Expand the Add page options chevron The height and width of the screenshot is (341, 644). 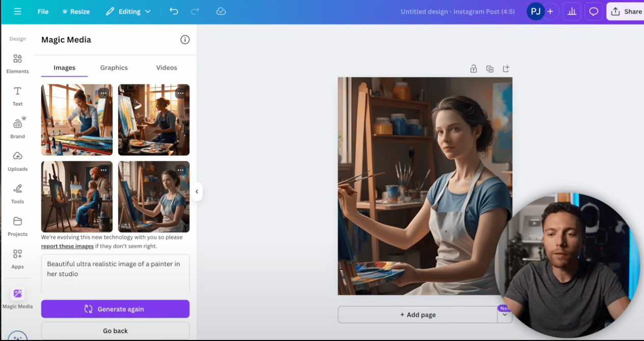(504, 315)
